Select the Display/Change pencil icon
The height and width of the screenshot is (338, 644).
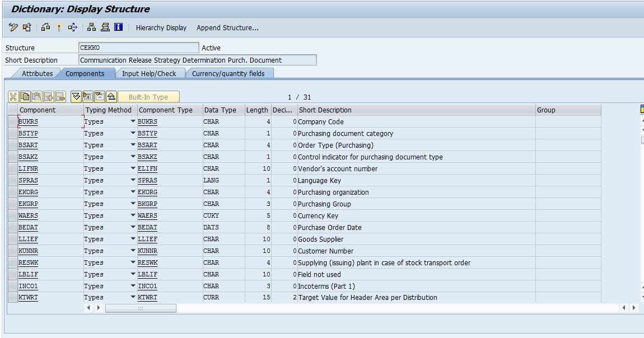(x=13, y=27)
